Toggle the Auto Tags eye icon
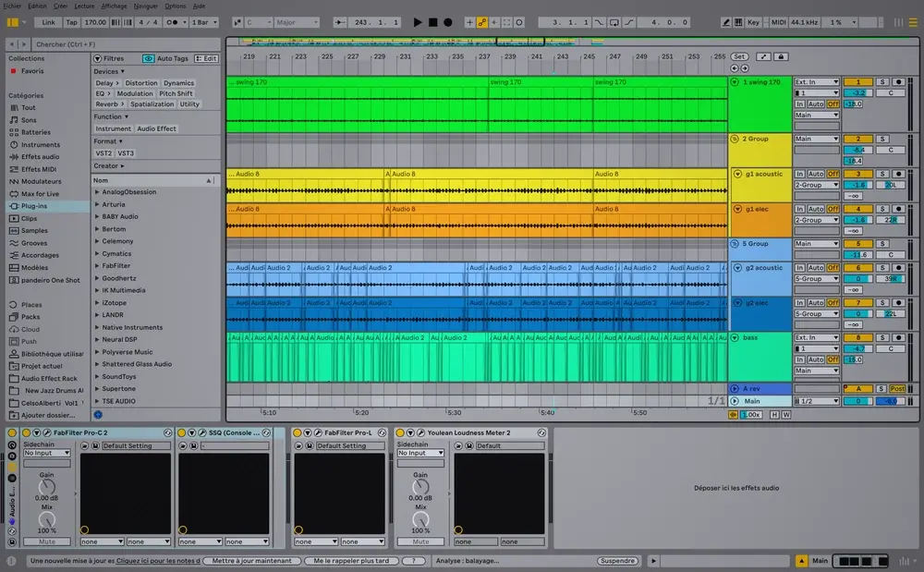The height and width of the screenshot is (572, 924). coord(148,58)
